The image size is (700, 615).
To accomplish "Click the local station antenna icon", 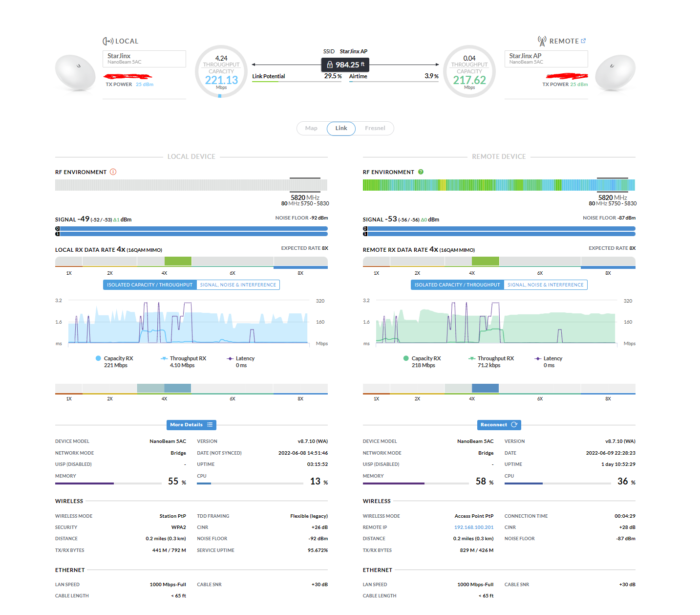I will (x=108, y=41).
